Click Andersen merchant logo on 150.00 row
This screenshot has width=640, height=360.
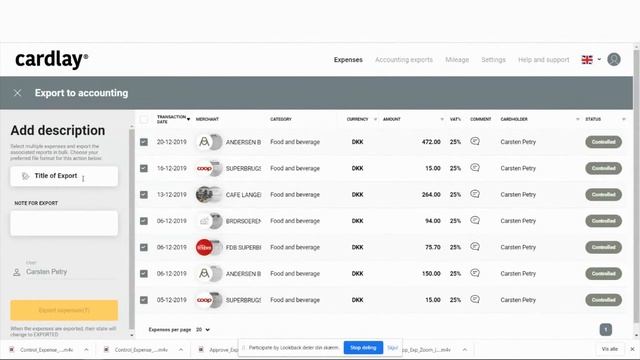[x=204, y=273]
